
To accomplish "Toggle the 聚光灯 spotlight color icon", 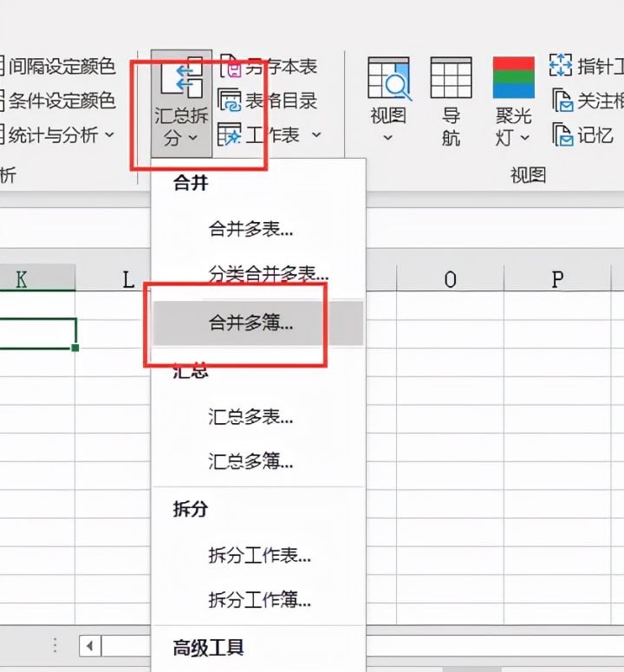I will click(x=514, y=77).
